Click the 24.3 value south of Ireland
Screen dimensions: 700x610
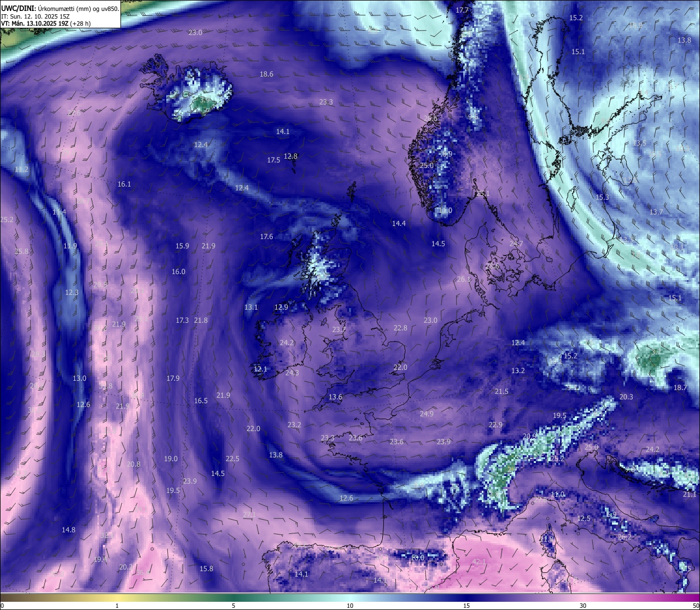click(292, 373)
